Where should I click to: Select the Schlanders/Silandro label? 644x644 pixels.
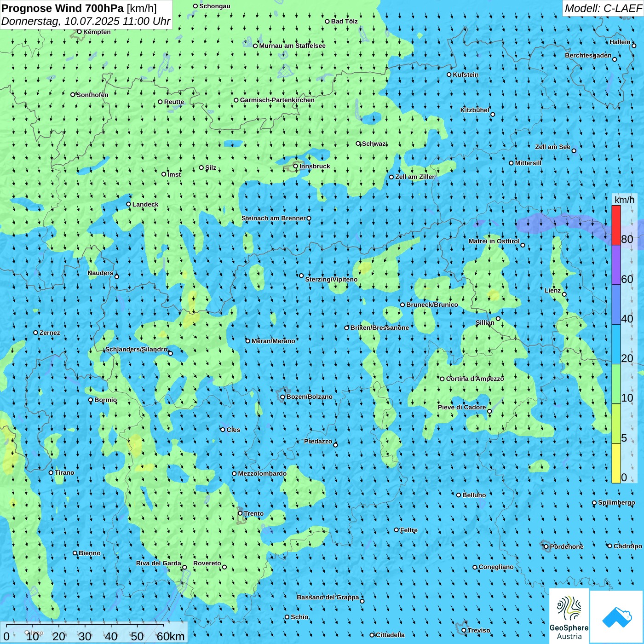point(136,349)
